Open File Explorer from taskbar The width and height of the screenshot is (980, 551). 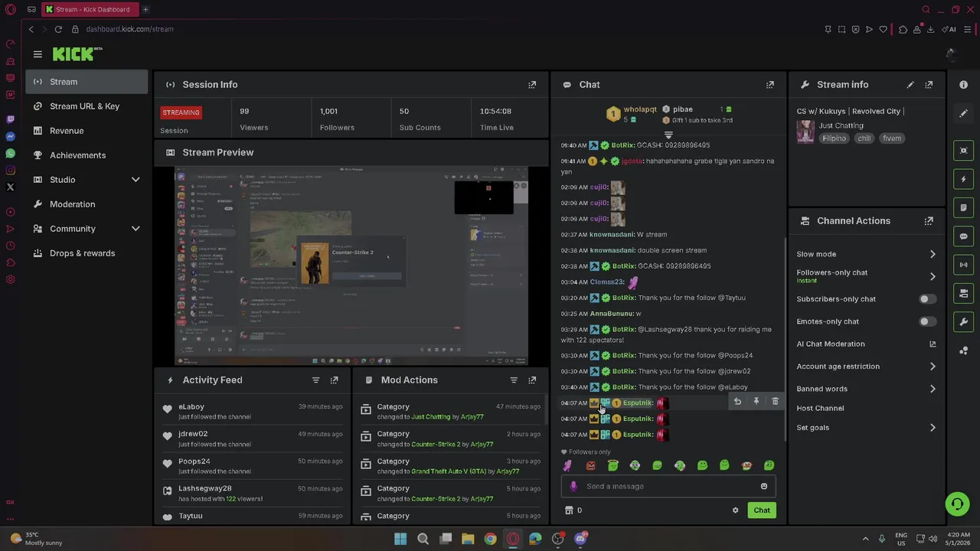468,539
